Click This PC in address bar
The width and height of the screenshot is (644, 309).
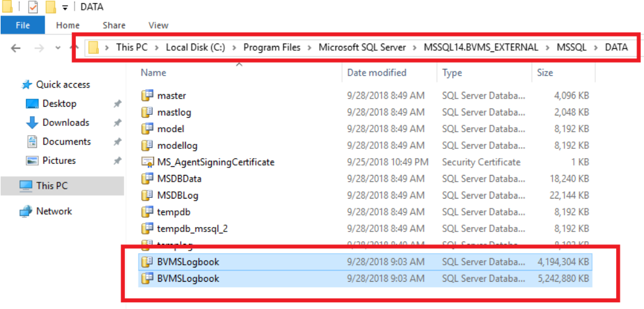pyautogui.click(x=132, y=48)
